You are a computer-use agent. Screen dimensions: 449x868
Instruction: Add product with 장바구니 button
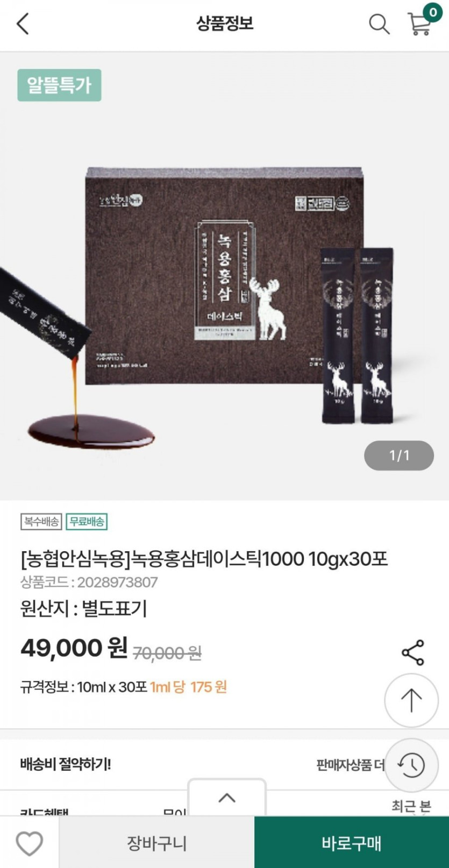coord(156,843)
